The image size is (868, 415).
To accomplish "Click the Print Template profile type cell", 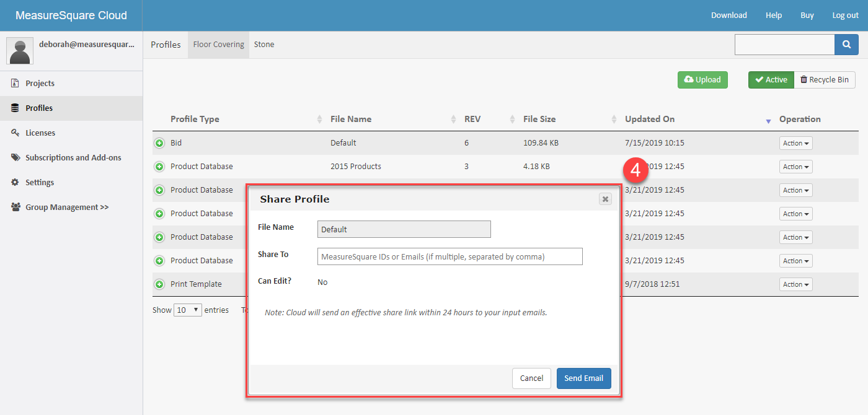I will [196, 284].
